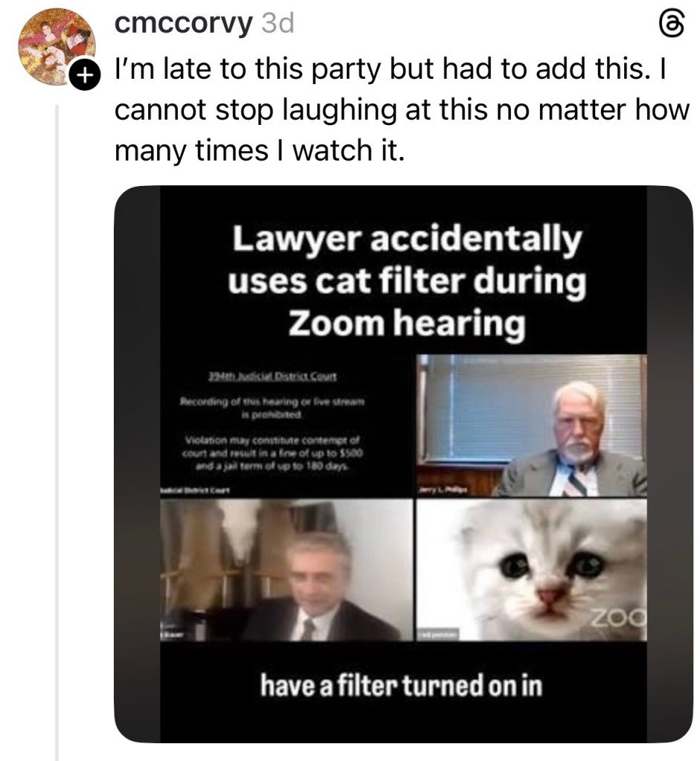The image size is (700, 761).
Task: Tap the plus follow badge on the avatar
Action: point(84,74)
